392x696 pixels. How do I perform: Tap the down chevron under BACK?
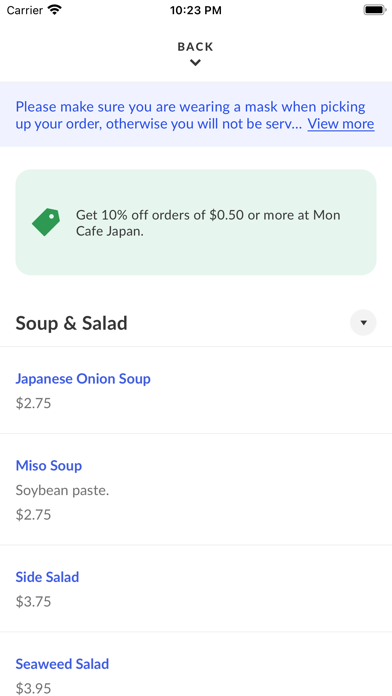tap(195, 63)
